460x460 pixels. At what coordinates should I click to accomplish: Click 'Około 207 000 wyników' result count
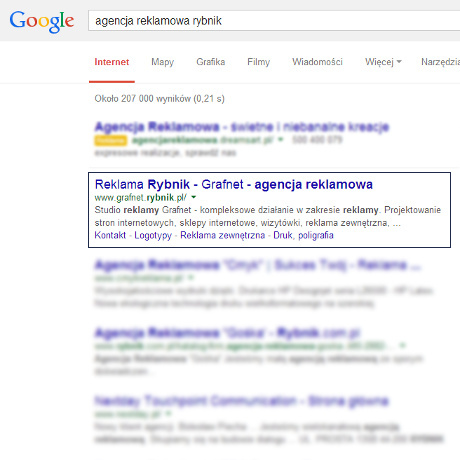143,99
